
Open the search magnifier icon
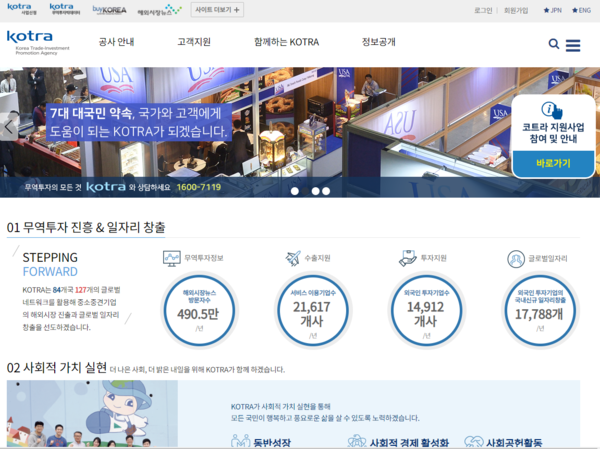point(553,44)
